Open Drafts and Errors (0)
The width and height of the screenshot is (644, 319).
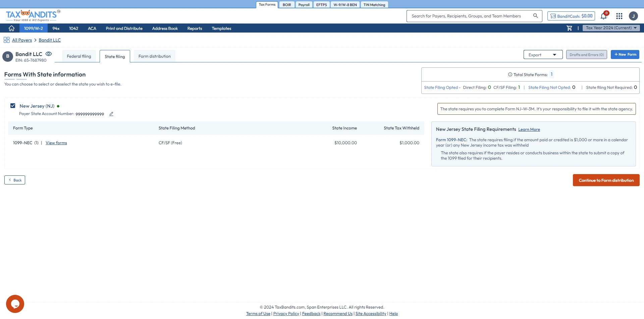tap(587, 55)
